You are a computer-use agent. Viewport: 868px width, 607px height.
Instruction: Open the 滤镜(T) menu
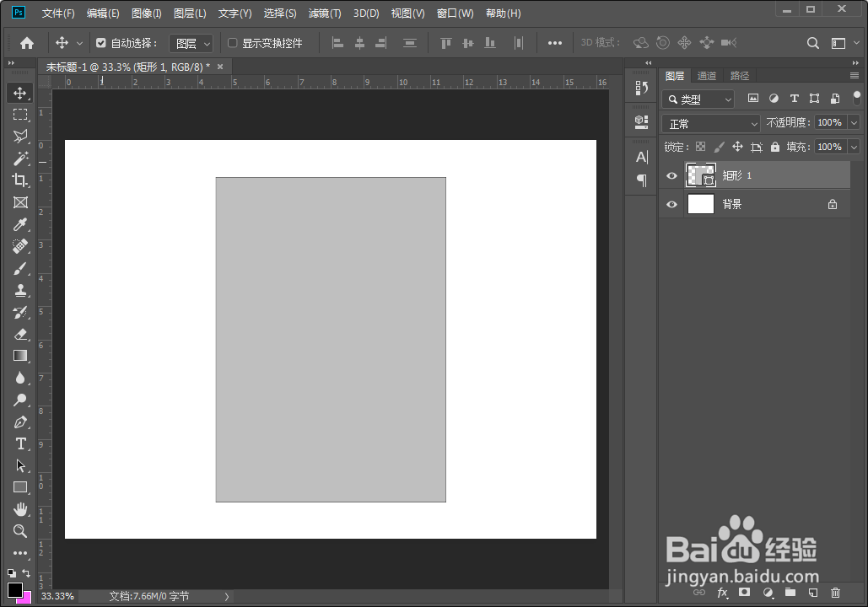point(325,13)
